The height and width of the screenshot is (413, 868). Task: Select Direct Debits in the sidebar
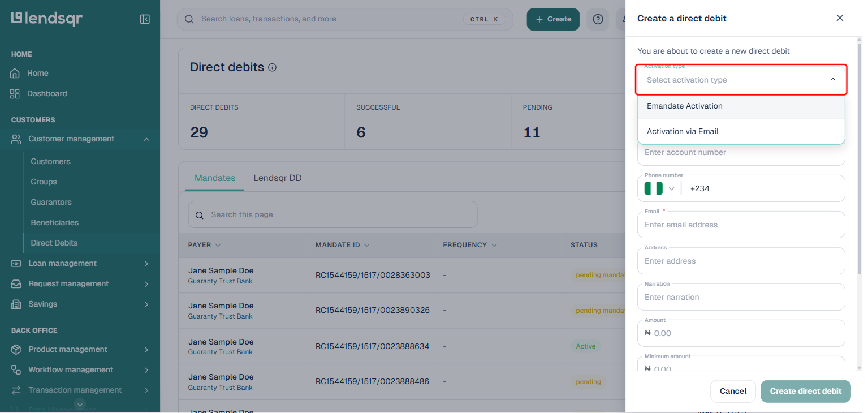click(x=54, y=243)
